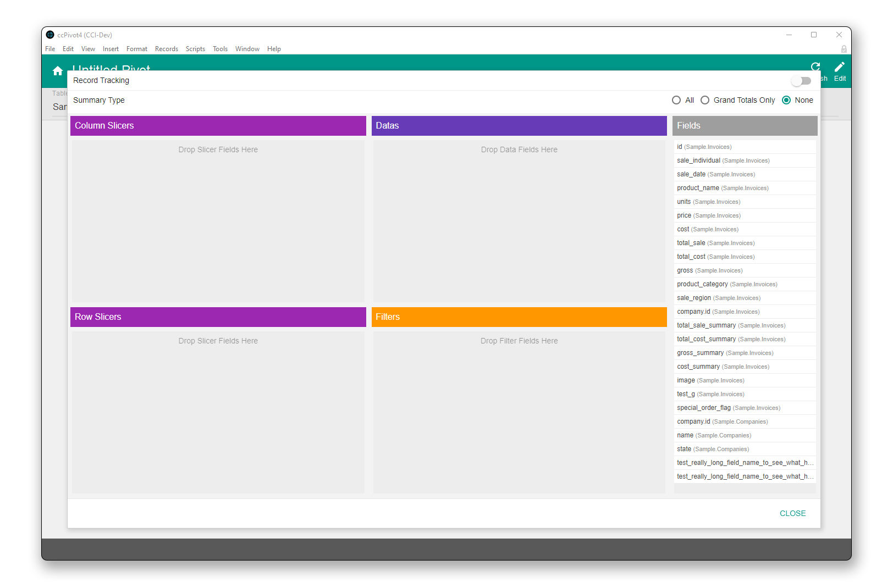893x588 pixels.
Task: Click the Record Tracking label
Action: [101, 80]
